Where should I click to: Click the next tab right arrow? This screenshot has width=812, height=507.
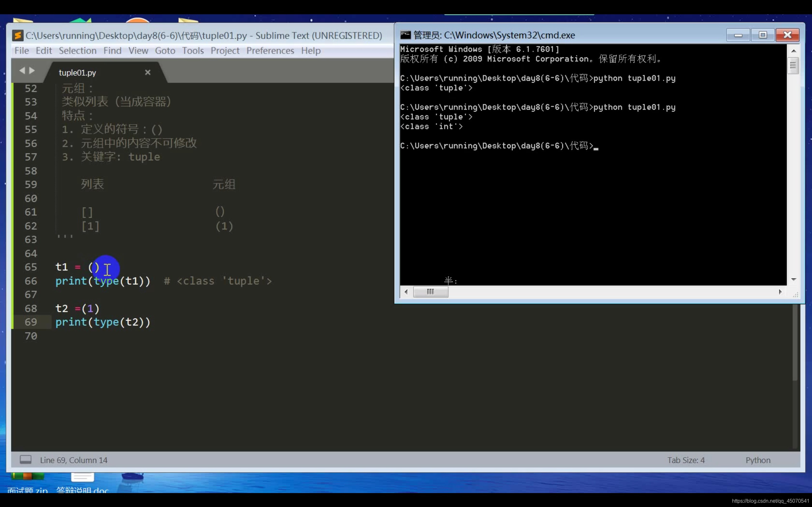(32, 70)
